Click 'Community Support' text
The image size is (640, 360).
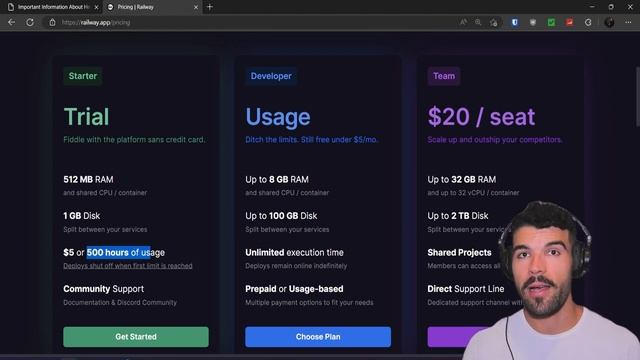104,289
